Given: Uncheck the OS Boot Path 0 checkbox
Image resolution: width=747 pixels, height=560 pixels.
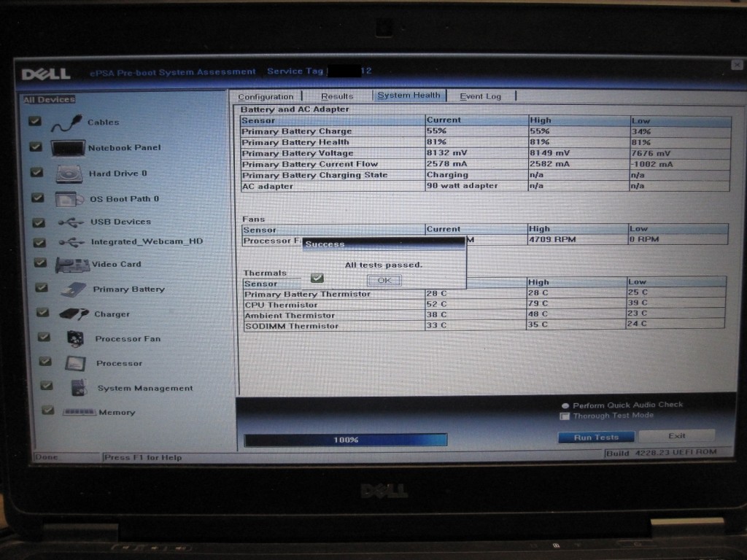Looking at the screenshot, I should pos(37,198).
